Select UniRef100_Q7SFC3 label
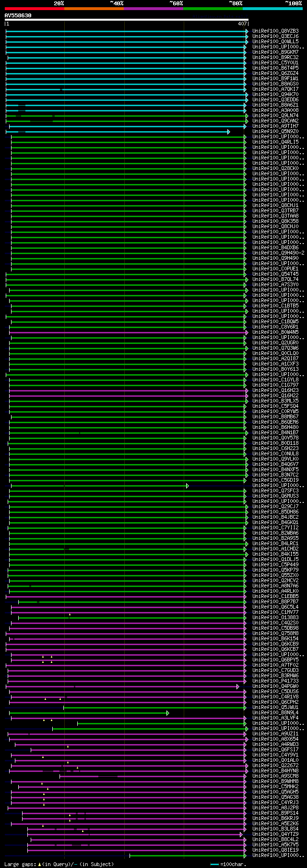 (x=275, y=491)
